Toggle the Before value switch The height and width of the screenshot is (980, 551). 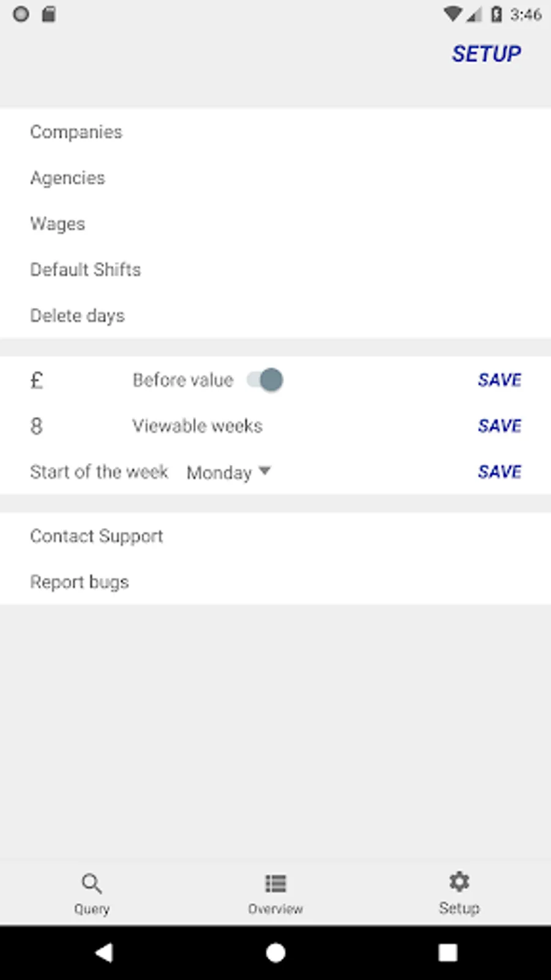(x=266, y=380)
